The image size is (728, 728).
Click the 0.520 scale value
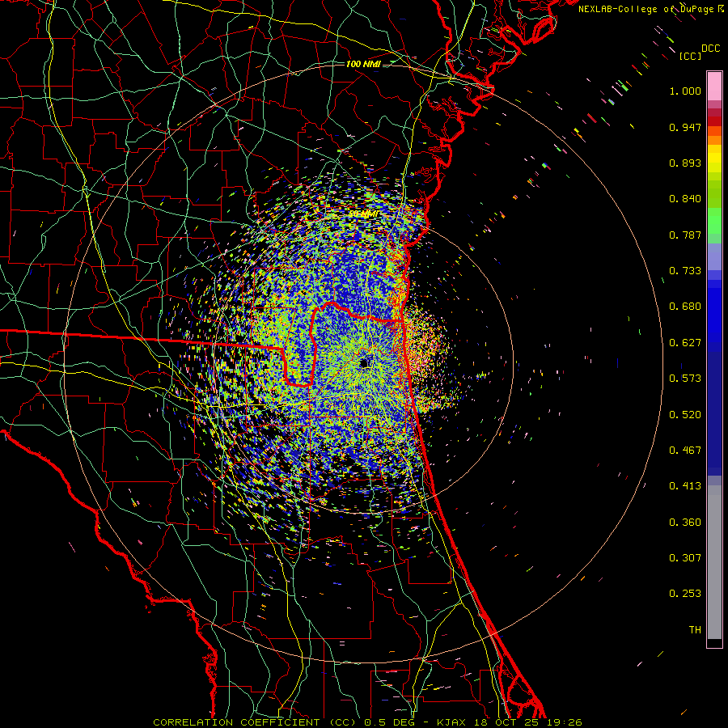[x=685, y=415]
